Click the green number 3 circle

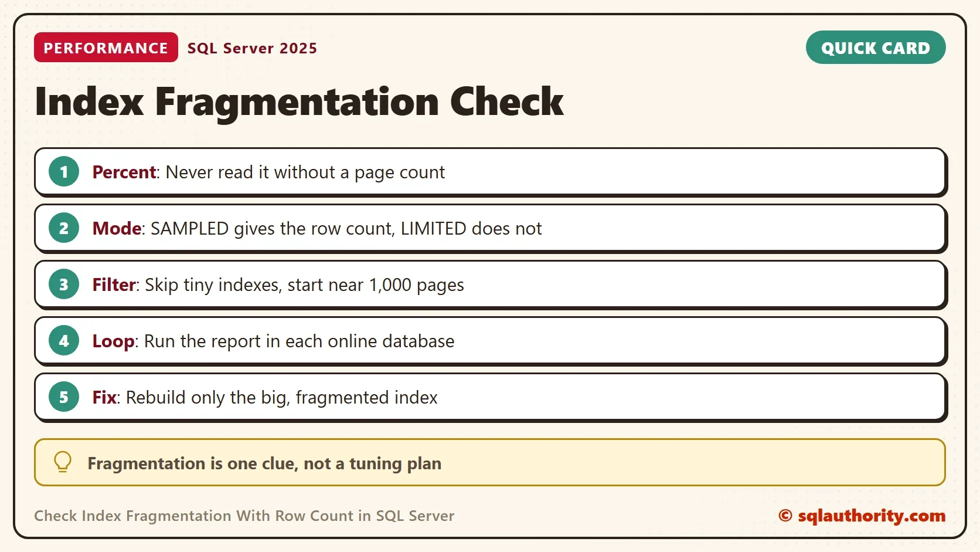[x=64, y=285]
